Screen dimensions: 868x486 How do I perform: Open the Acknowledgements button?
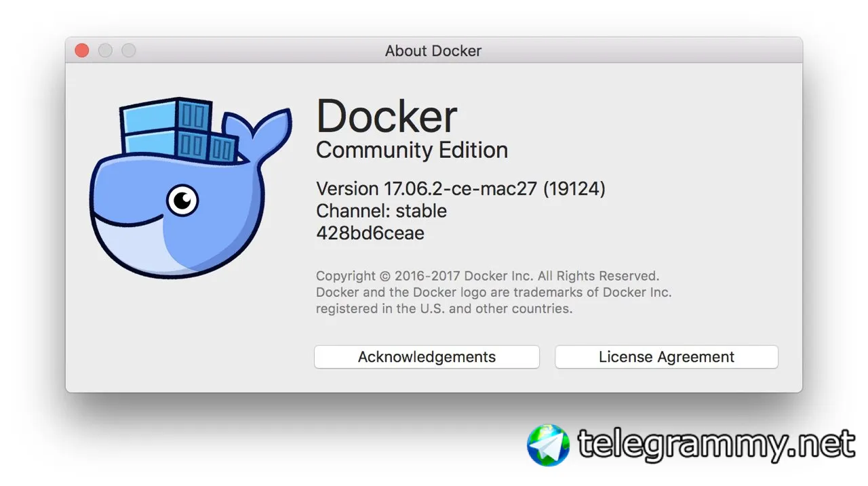[427, 357]
